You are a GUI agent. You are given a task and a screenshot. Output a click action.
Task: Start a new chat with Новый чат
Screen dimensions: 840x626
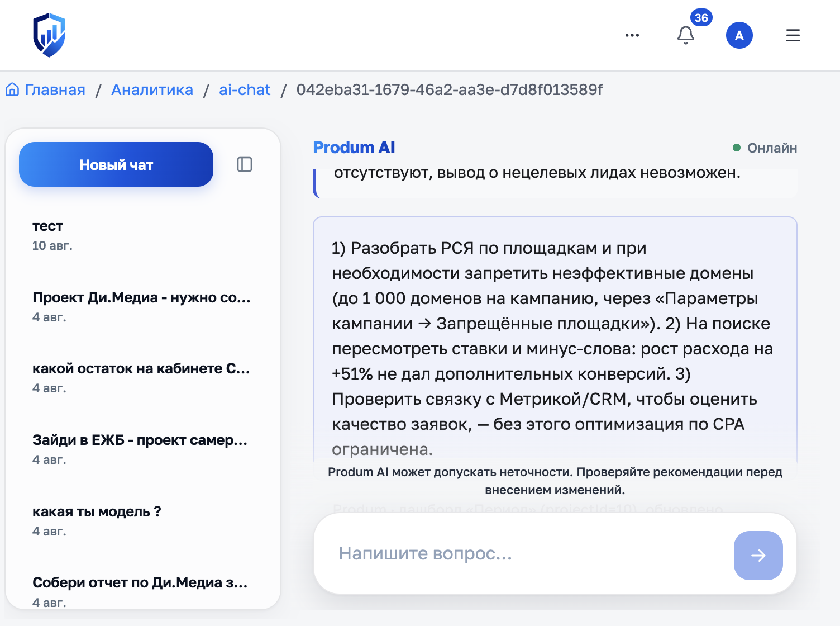coord(116,164)
